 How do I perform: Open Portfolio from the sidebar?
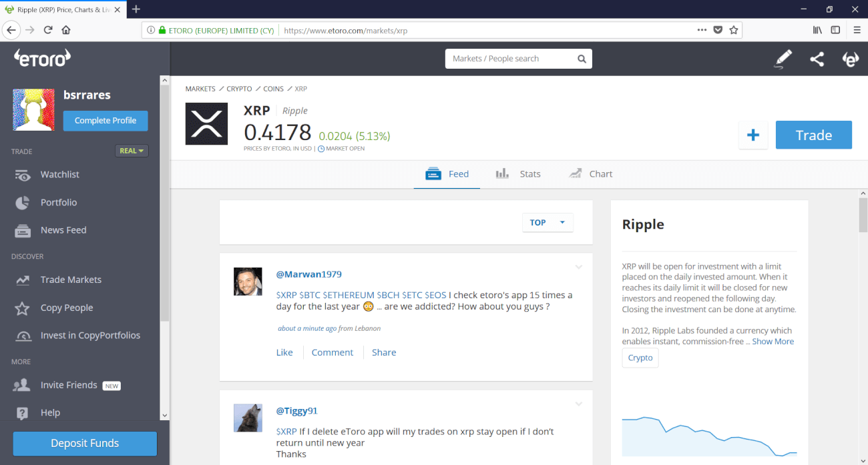click(x=59, y=202)
